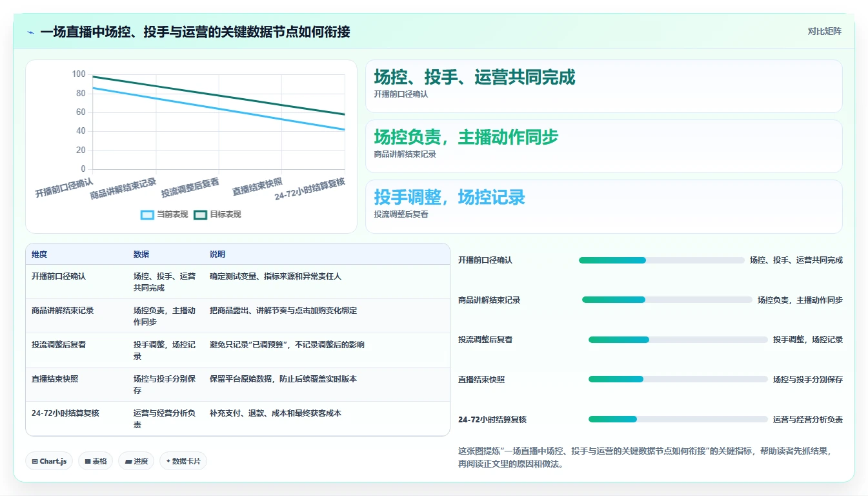Select the 24-72小时结算复核 table row cell
This screenshot has height=496, width=868.
point(65,413)
